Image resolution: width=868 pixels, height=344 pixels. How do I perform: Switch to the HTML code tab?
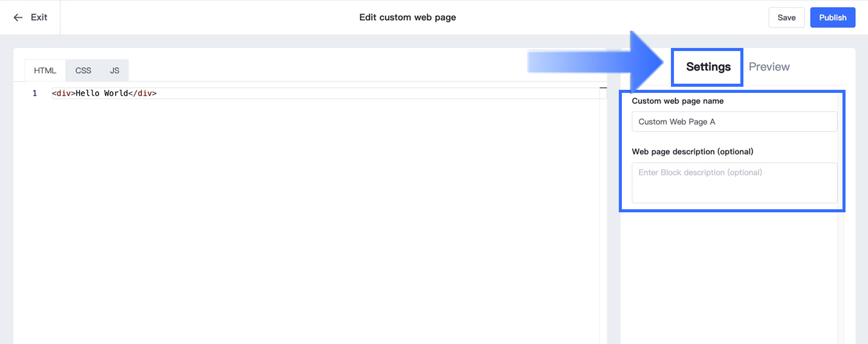coord(45,70)
